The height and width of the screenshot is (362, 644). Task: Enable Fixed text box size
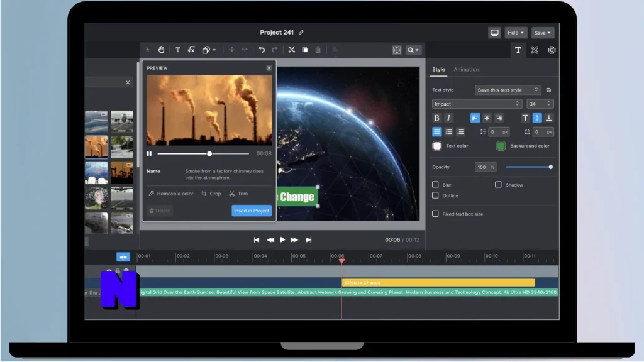[435, 214]
